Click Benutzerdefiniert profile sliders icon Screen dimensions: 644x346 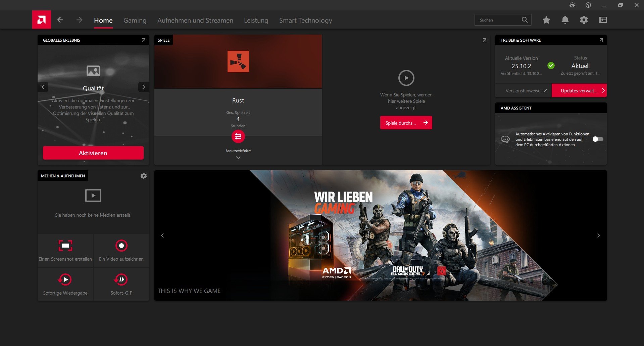(x=238, y=136)
